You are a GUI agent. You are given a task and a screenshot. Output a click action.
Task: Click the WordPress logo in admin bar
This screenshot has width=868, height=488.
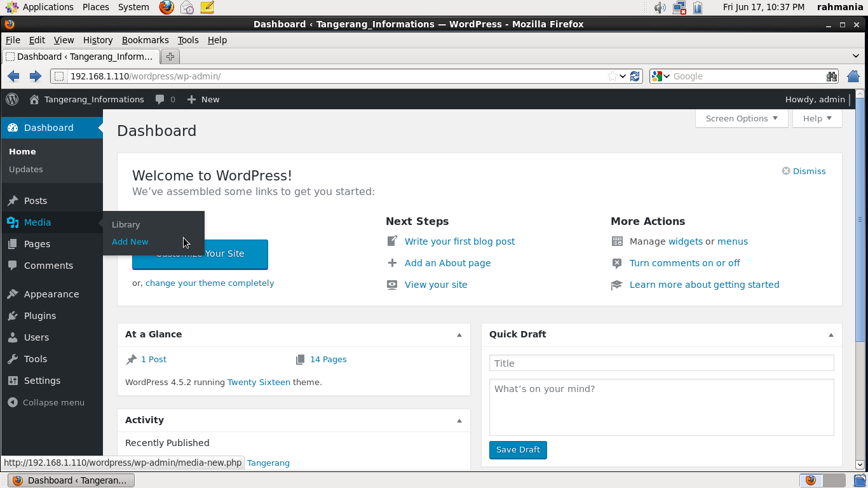[x=12, y=99]
